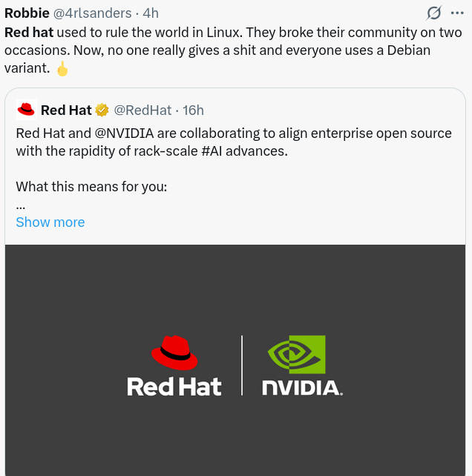Viewport: 472px width, 476px height.
Task: Click the middle finger emoji in the post
Action: 62,68
